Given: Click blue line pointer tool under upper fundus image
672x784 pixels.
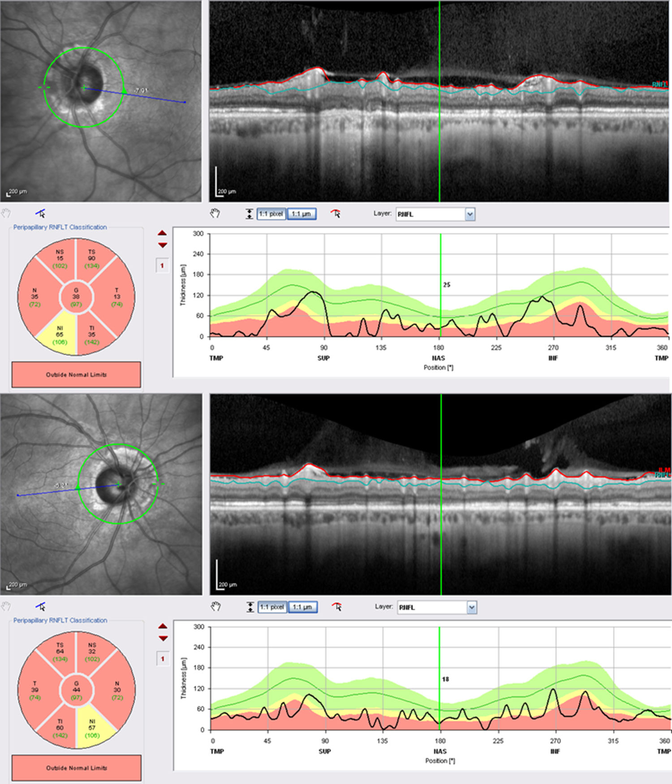Looking at the screenshot, I should pyautogui.click(x=41, y=214).
